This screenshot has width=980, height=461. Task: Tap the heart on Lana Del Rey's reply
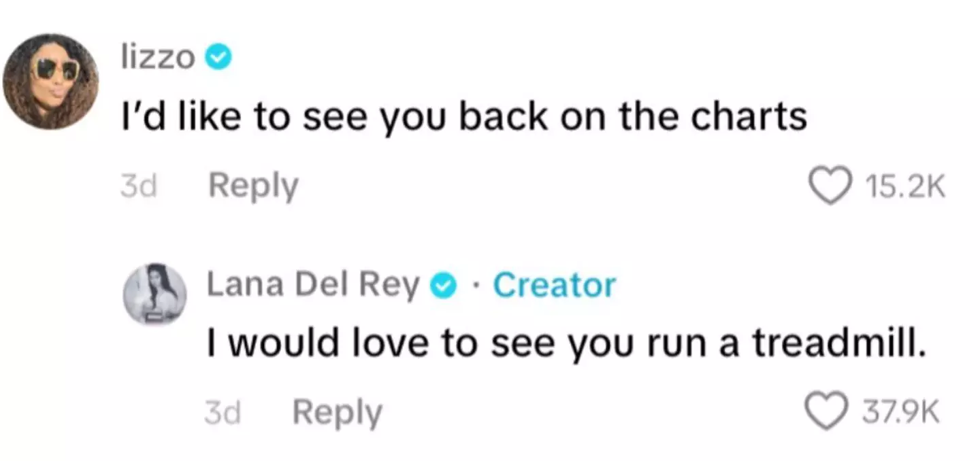point(825,413)
